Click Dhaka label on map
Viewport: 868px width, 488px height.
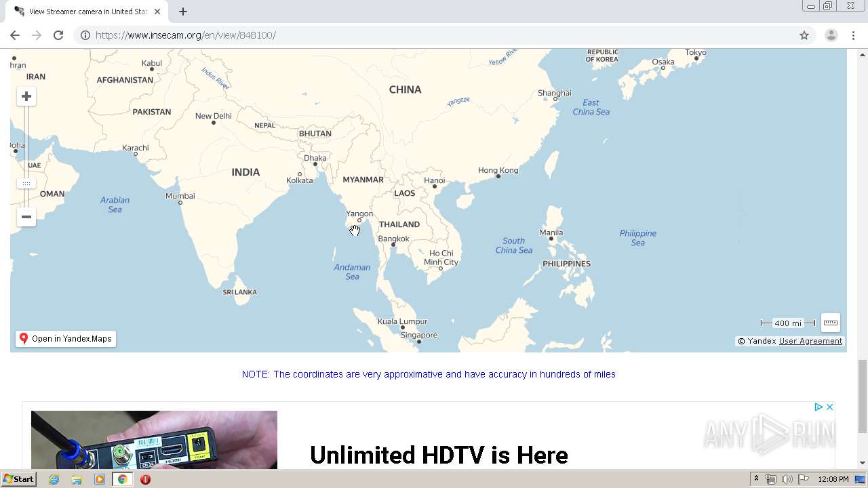pyautogui.click(x=315, y=158)
